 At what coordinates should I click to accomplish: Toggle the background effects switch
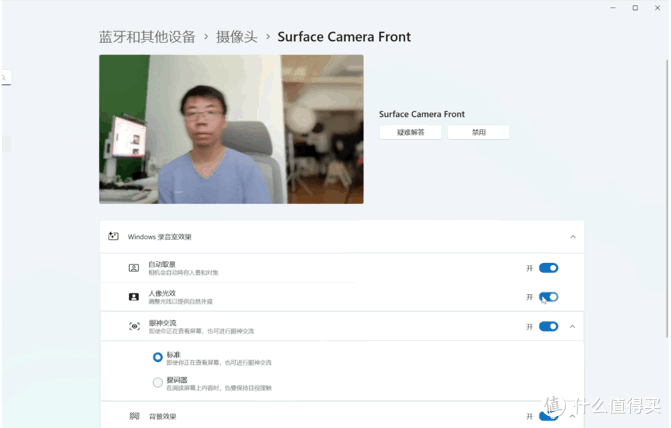[548, 416]
